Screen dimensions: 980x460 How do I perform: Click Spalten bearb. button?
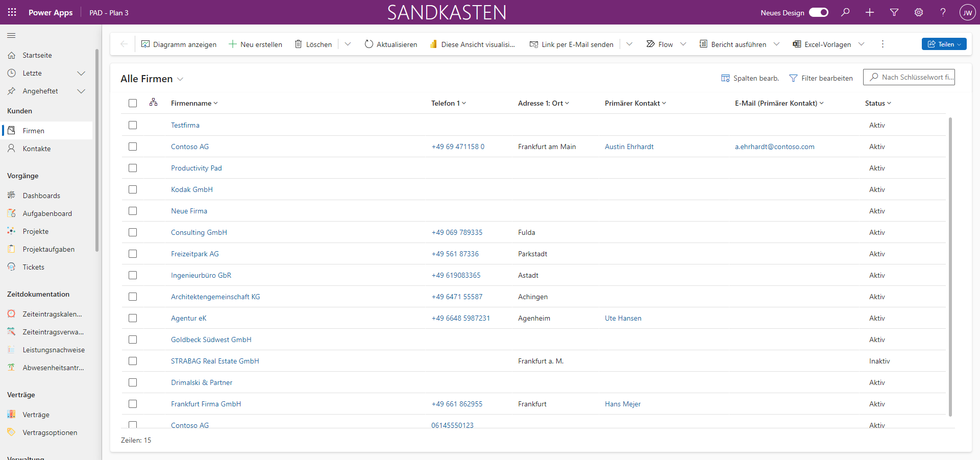click(750, 78)
